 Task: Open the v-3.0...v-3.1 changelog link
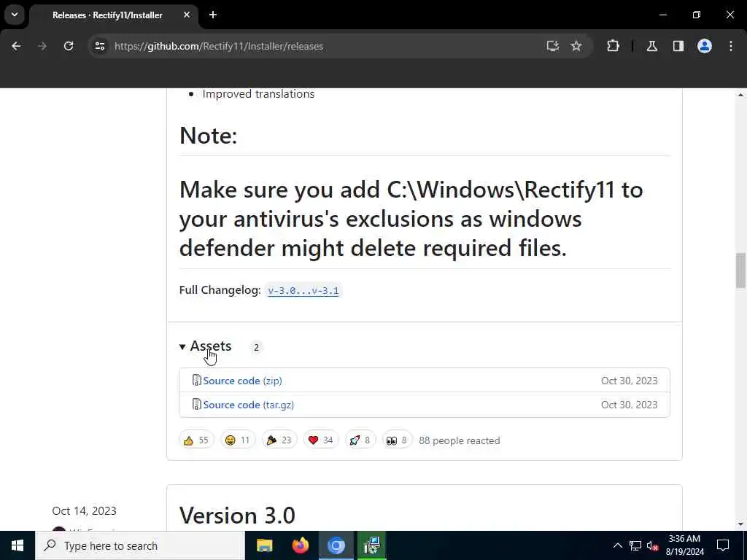click(x=303, y=290)
